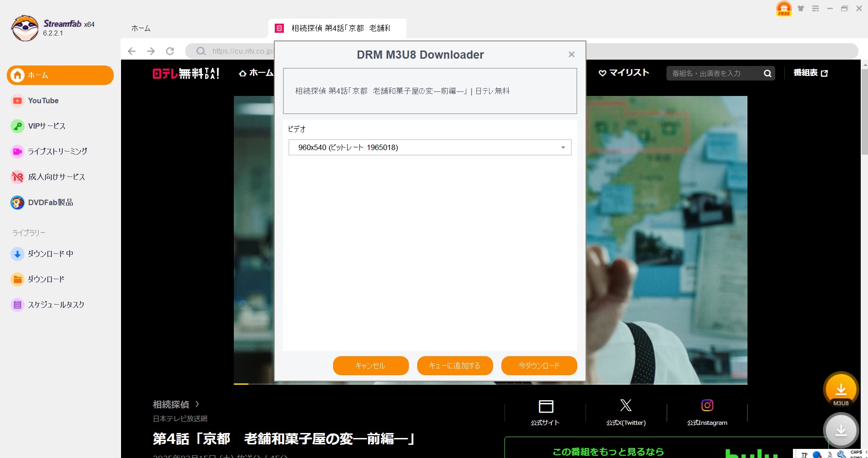Click the video progress bar
This screenshot has width=868, height=458.
point(490,384)
